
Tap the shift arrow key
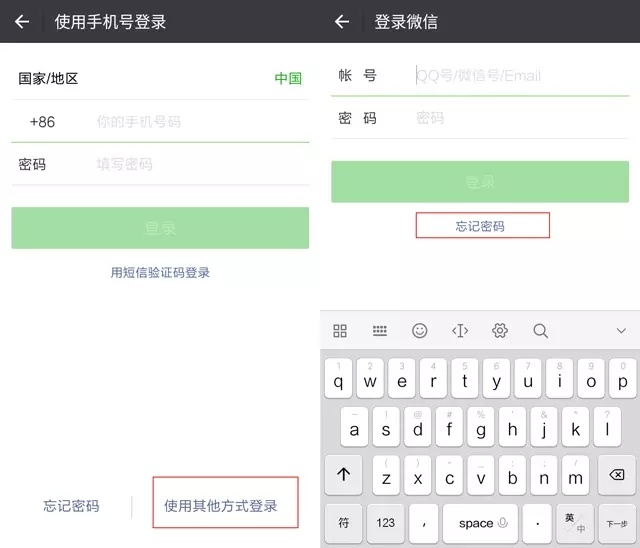coord(344,475)
